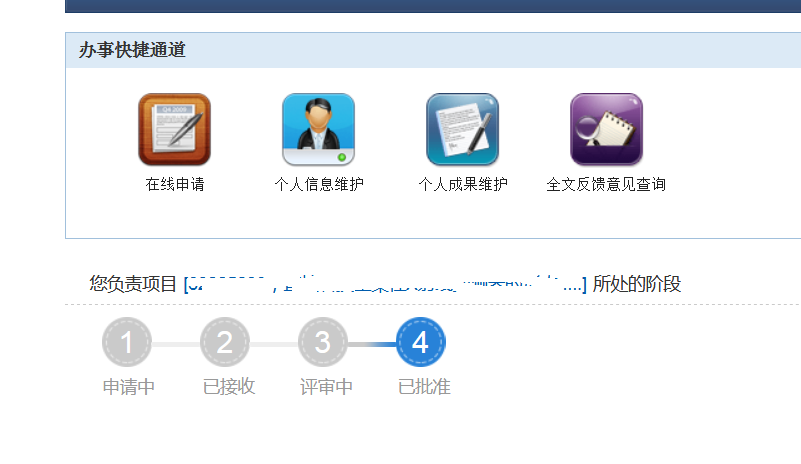Click the 申请中 stage text
801x464 pixels.
[x=129, y=387]
